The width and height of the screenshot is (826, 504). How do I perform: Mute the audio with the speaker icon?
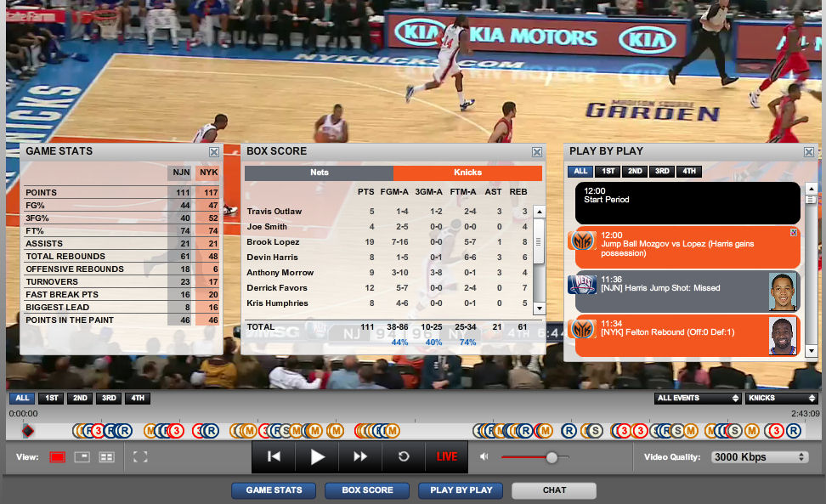pyautogui.click(x=484, y=456)
